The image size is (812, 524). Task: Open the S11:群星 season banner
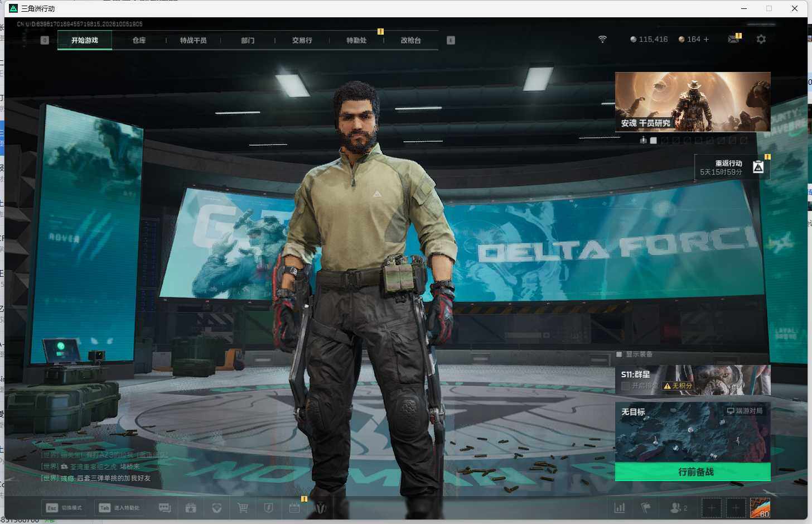[693, 380]
